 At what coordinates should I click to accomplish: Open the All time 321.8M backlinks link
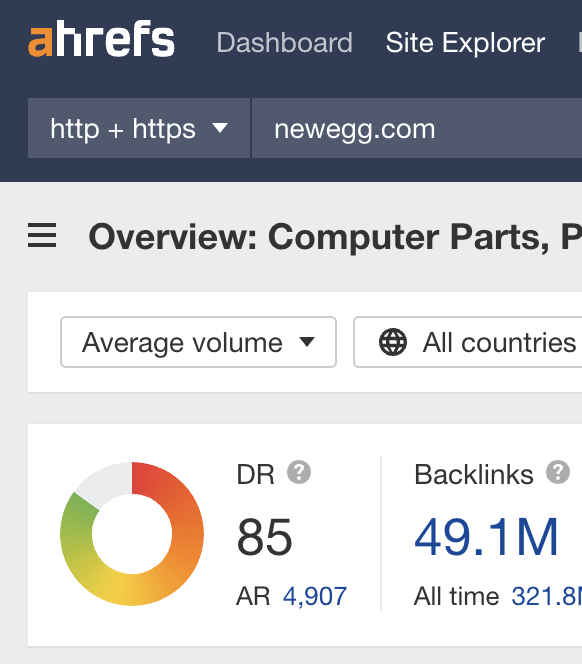546,596
